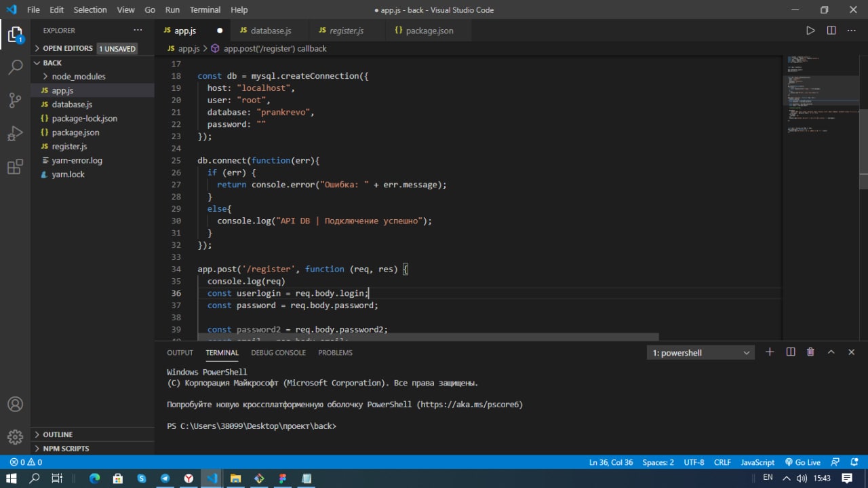Open register.js in the file explorer

(69, 147)
